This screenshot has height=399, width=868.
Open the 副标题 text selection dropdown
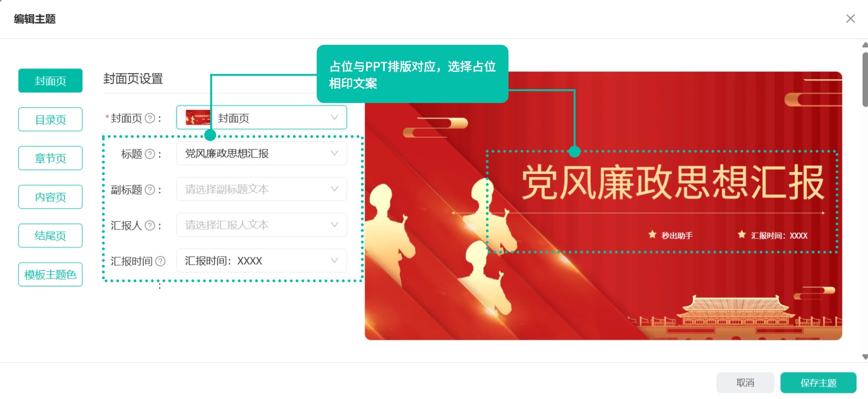tap(261, 189)
